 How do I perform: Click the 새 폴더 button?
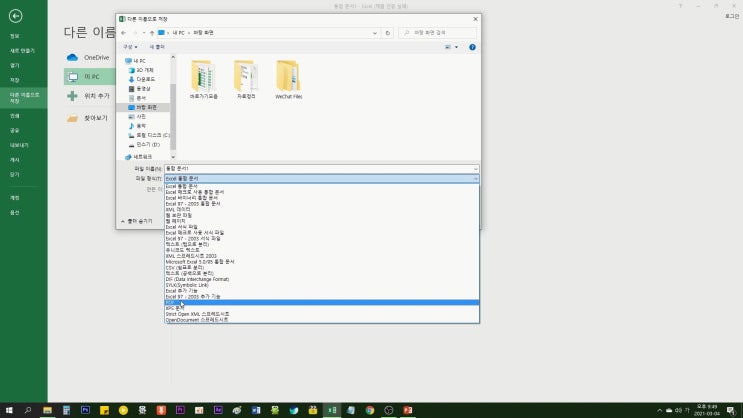pyautogui.click(x=157, y=47)
